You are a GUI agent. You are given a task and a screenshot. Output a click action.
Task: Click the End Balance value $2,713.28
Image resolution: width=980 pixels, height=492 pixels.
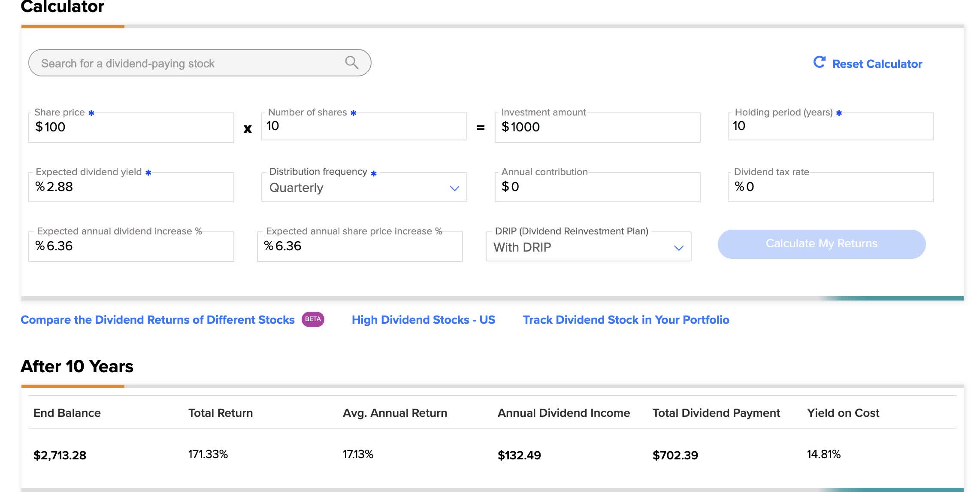[x=60, y=455]
